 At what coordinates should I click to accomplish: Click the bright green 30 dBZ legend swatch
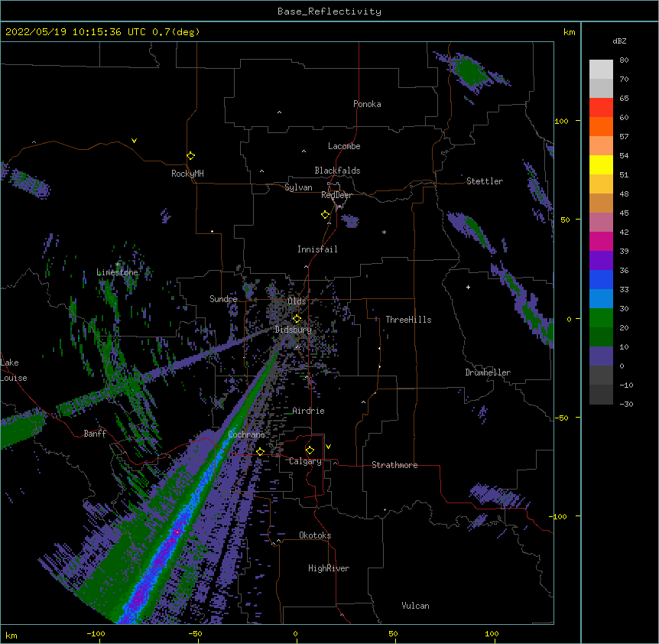pos(601,318)
